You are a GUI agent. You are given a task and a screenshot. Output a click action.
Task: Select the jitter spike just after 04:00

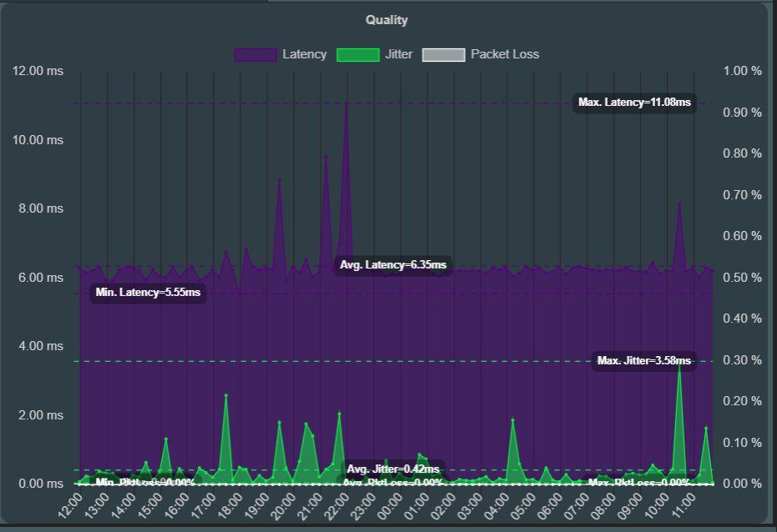[x=512, y=420]
